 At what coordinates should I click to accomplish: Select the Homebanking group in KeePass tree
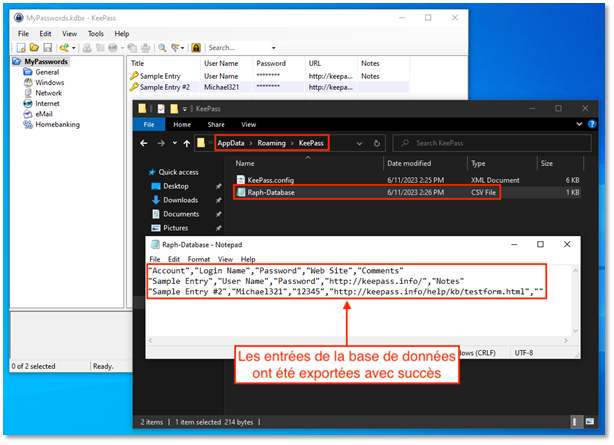click(x=57, y=125)
